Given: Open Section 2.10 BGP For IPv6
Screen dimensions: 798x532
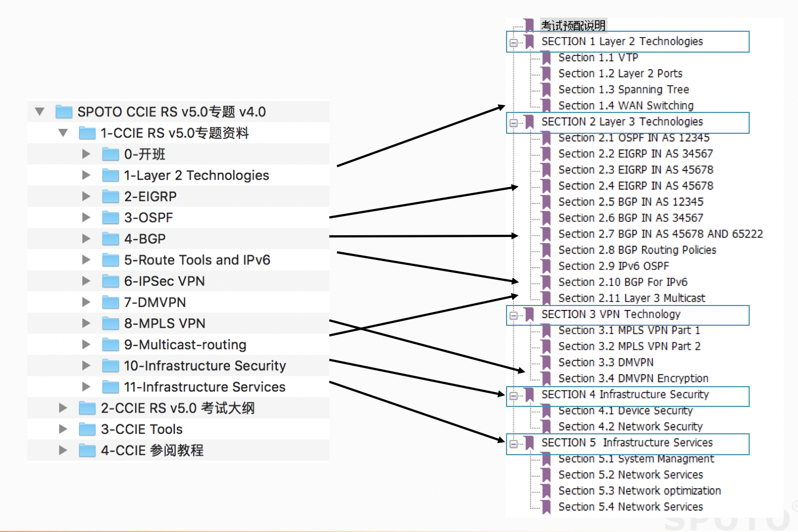Looking at the screenshot, I should tap(622, 282).
